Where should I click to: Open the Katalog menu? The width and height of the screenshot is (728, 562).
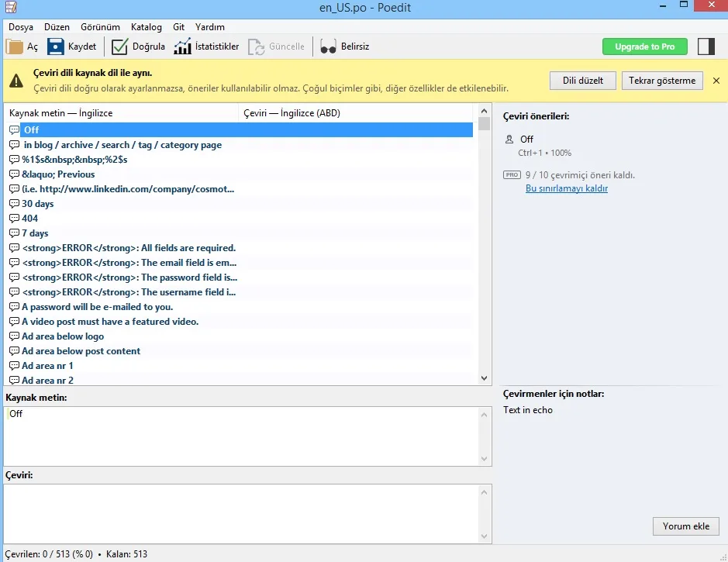pyautogui.click(x=147, y=27)
